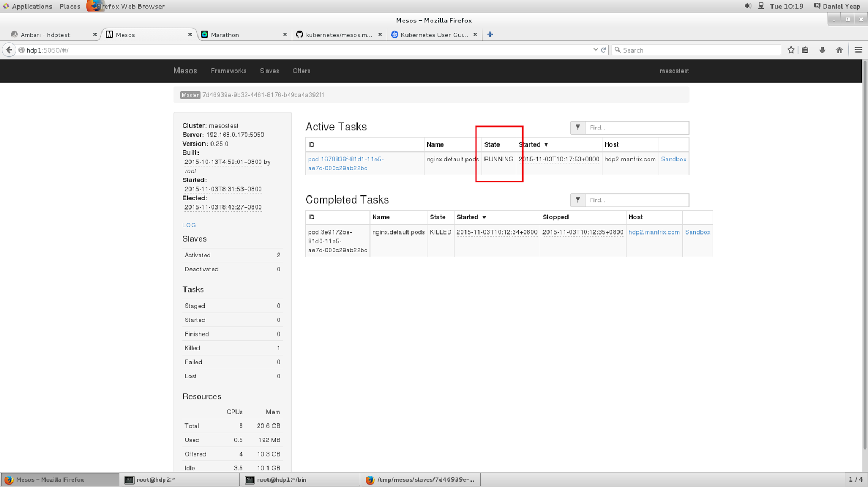The width and height of the screenshot is (868, 487).
Task: Switch to root@hdp2 terminal in taskbar
Action: [180, 480]
